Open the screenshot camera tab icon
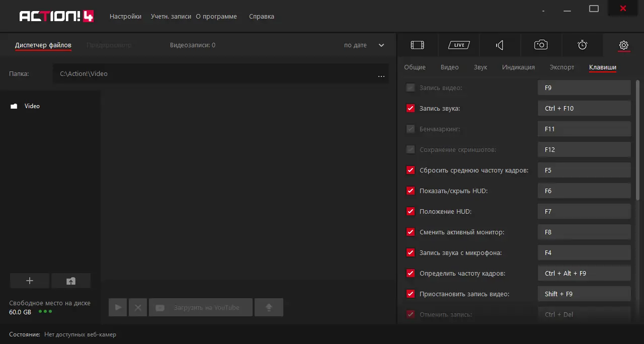This screenshot has width=644, height=344. [x=541, y=45]
